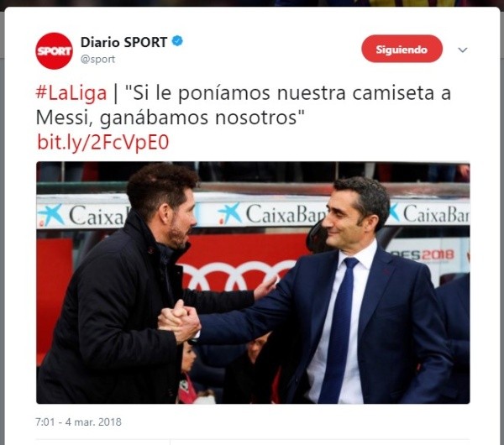Image resolution: width=504 pixels, height=445 pixels.
Task: Click the blue verified badge checkmark
Action: 177,41
